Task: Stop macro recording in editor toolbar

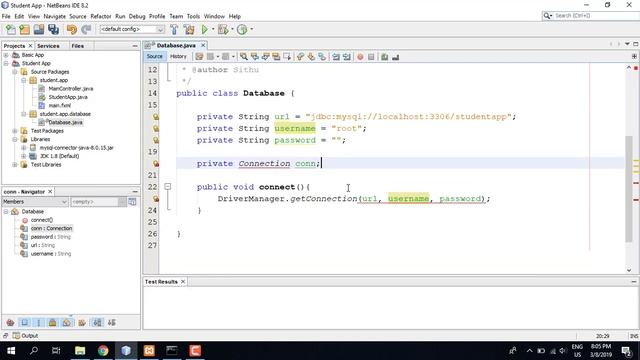Action: click(x=371, y=57)
